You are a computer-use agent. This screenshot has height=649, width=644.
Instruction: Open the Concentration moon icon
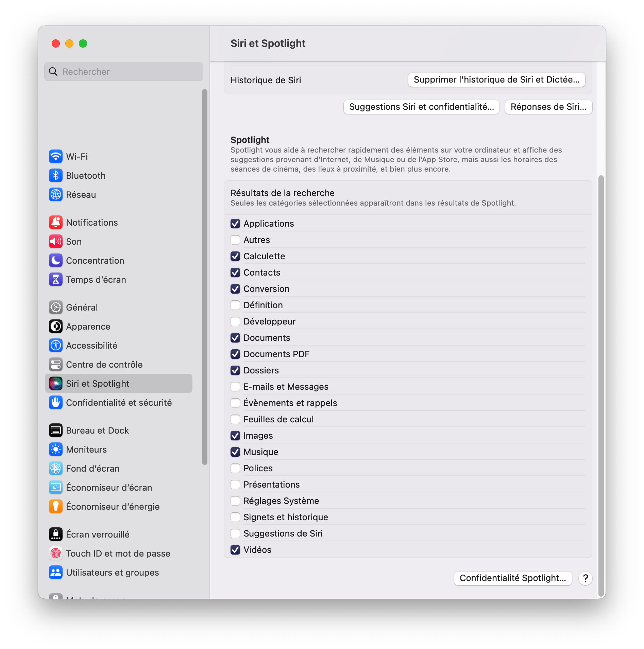(55, 260)
